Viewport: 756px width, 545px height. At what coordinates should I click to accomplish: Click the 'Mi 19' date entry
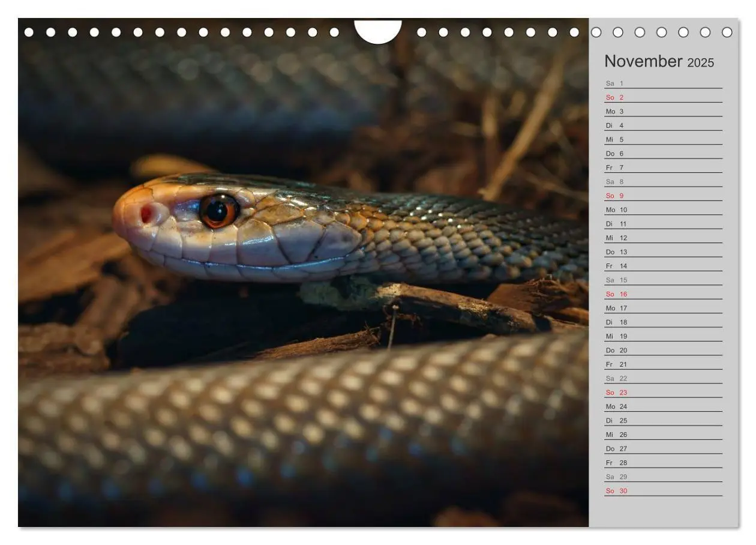[663, 336]
